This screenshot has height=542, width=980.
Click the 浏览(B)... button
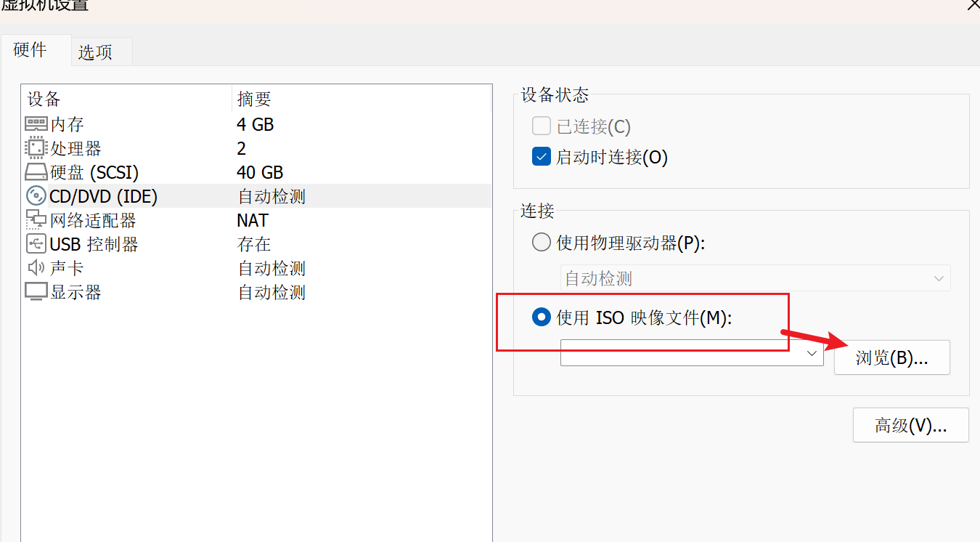(x=892, y=357)
